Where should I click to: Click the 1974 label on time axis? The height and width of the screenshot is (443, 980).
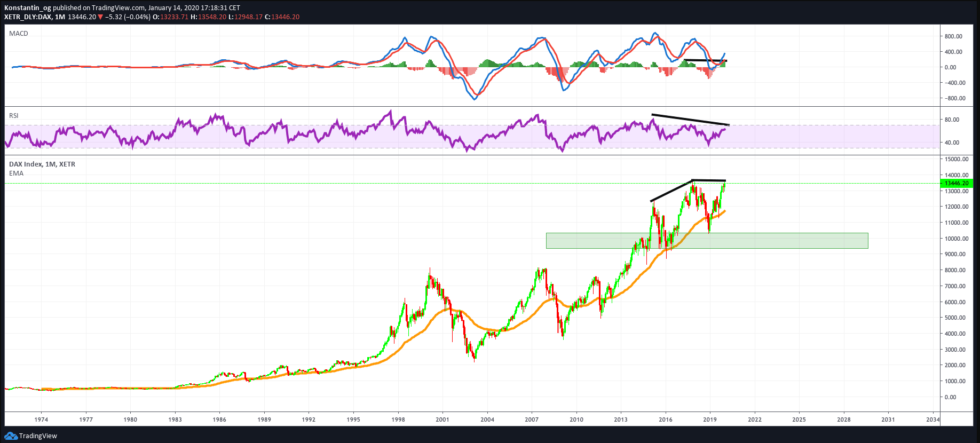pos(41,420)
